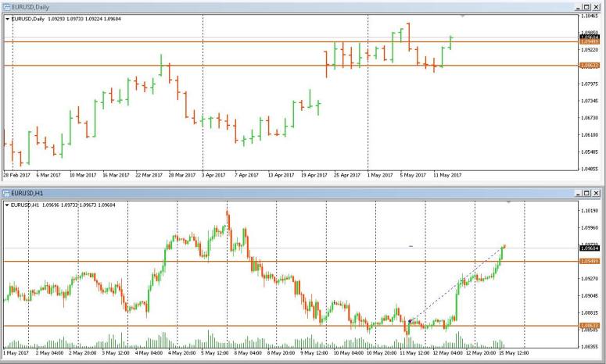Click the 1.09684 current price label on H1 axis
This screenshot has width=606, height=364.
pyautogui.click(x=590, y=248)
